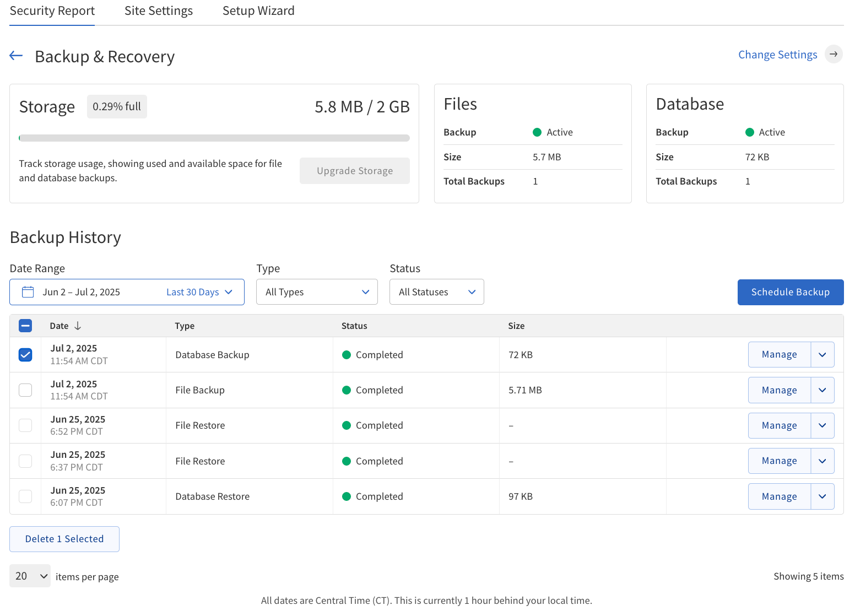
Task: Click the Backup & Recovery heading
Action: tap(105, 57)
